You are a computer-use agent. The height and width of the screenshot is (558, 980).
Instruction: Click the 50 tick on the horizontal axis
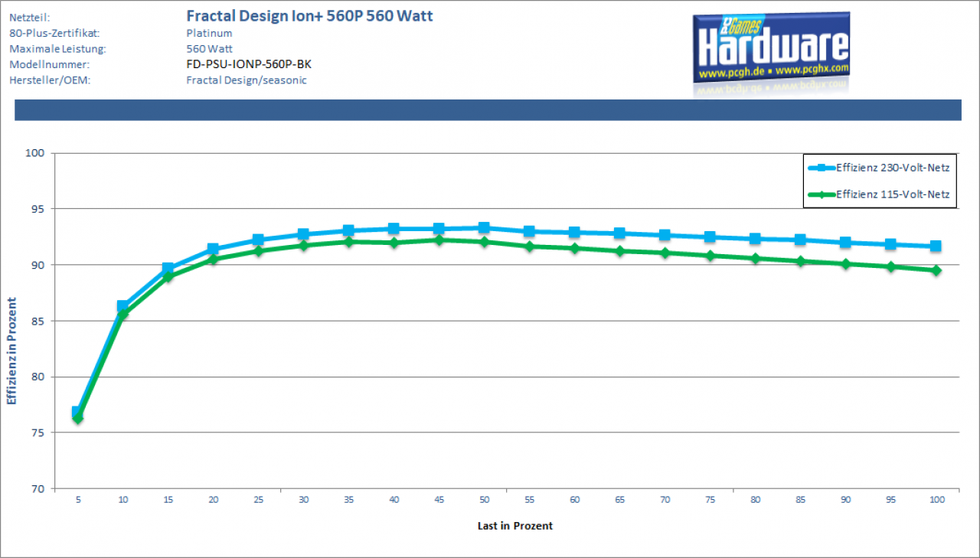coord(485,500)
